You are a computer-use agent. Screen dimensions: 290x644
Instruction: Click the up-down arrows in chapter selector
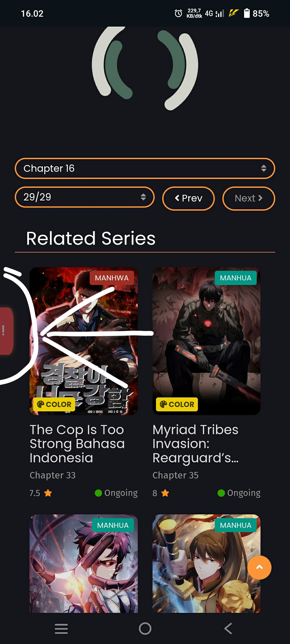(263, 168)
